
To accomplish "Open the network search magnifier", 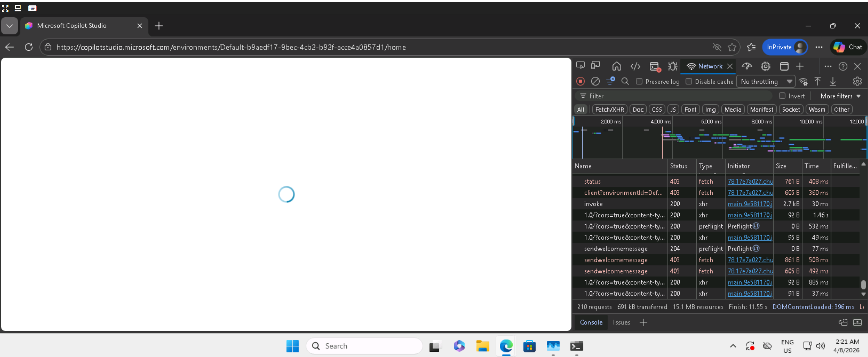I will pos(625,81).
